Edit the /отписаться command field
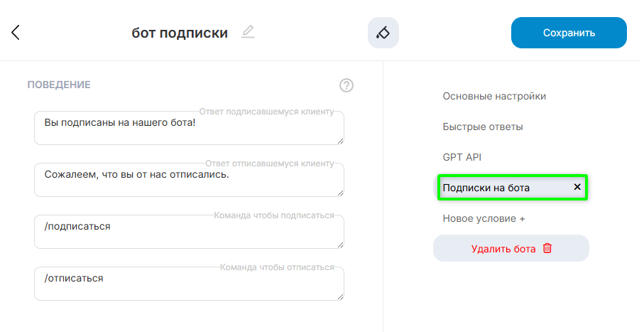The height and width of the screenshot is (332, 644). coord(188,283)
